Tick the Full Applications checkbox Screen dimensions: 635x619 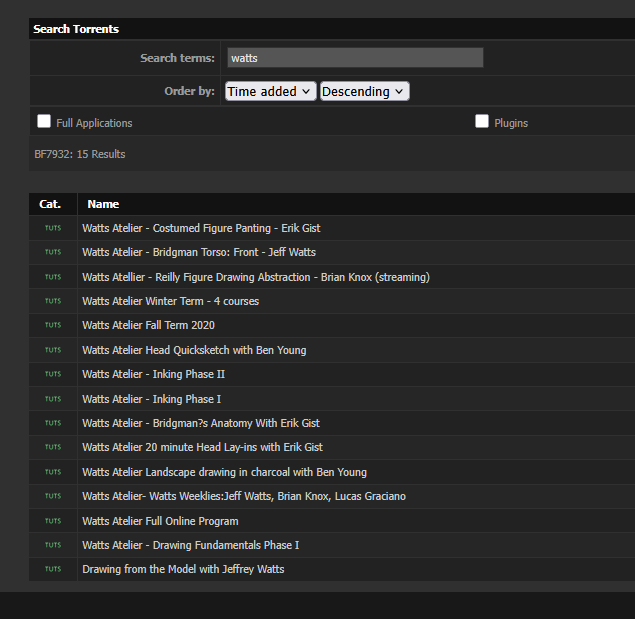pyautogui.click(x=44, y=121)
